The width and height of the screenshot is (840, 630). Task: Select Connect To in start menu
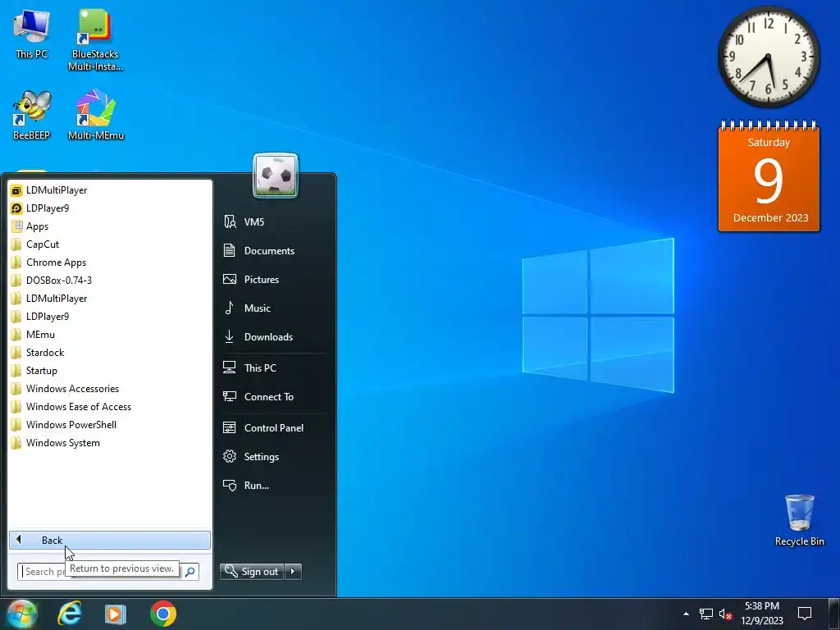[273, 397]
